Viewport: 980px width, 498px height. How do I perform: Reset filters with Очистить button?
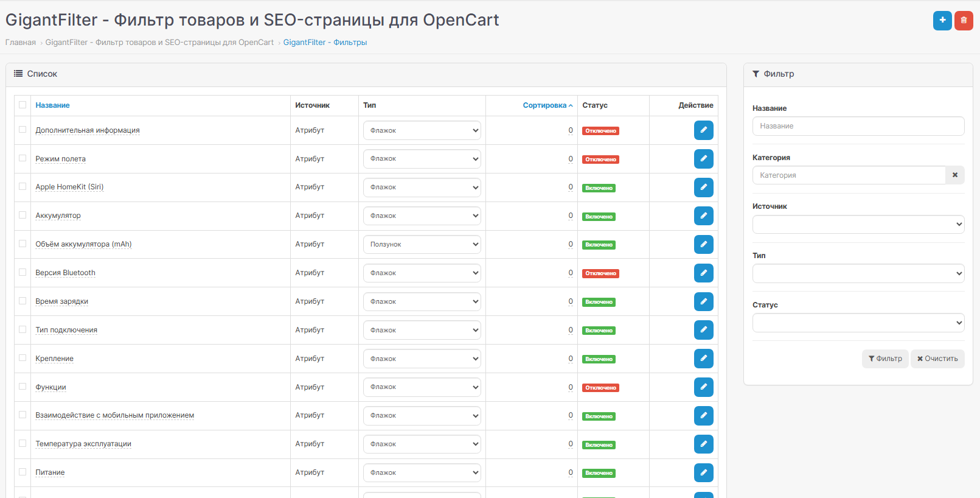tap(937, 359)
